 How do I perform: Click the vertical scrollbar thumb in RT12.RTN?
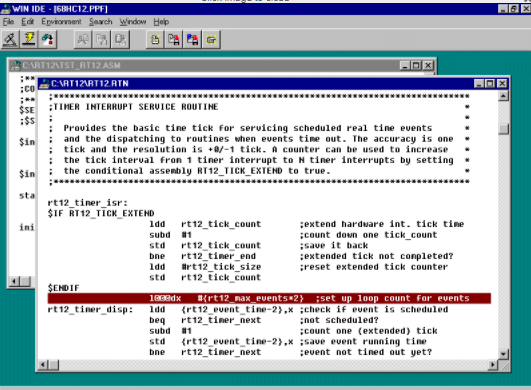pos(504,129)
